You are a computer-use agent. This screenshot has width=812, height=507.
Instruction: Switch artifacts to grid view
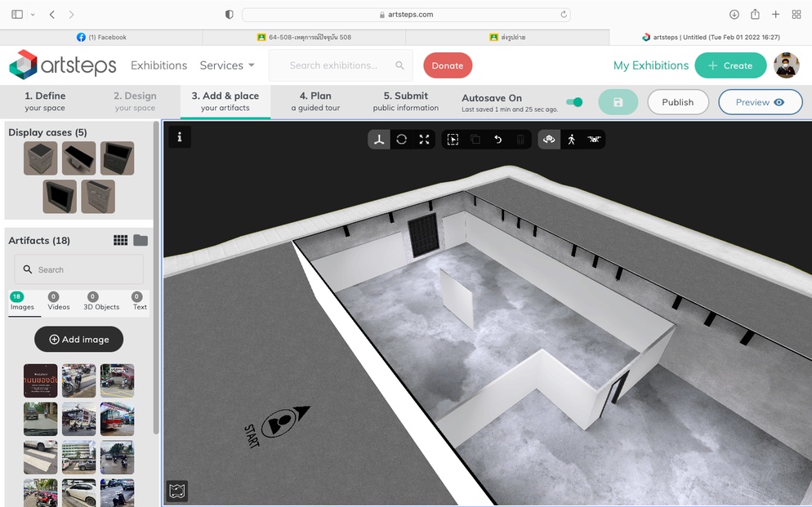(x=120, y=240)
